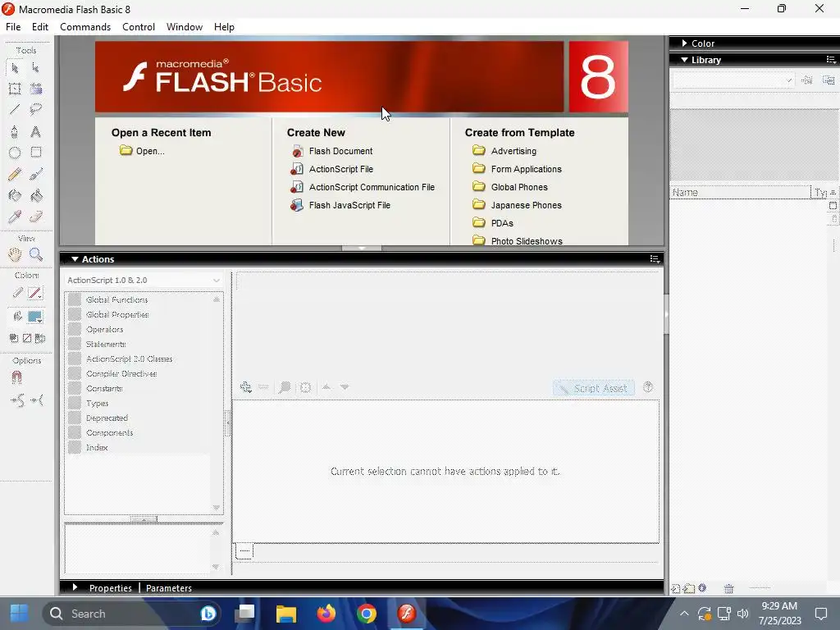This screenshot has width=840, height=630.
Task: Select the Ink Bottle tool
Action: coord(15,195)
